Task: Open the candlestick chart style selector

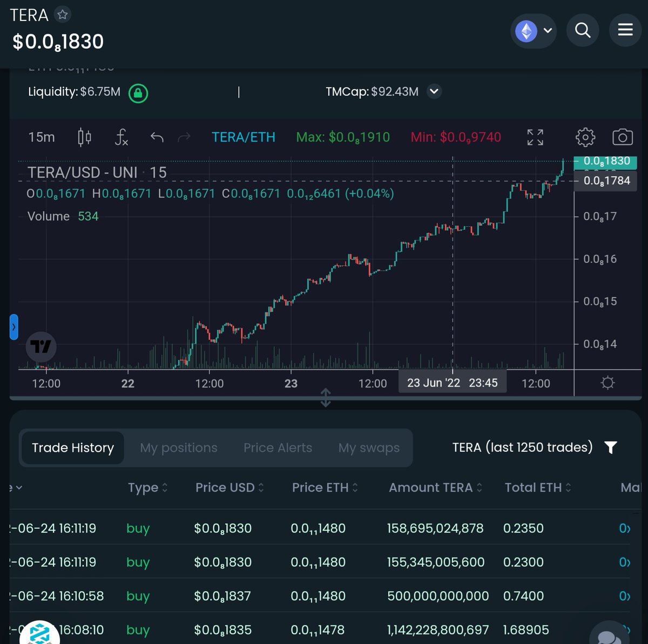Action: click(84, 137)
